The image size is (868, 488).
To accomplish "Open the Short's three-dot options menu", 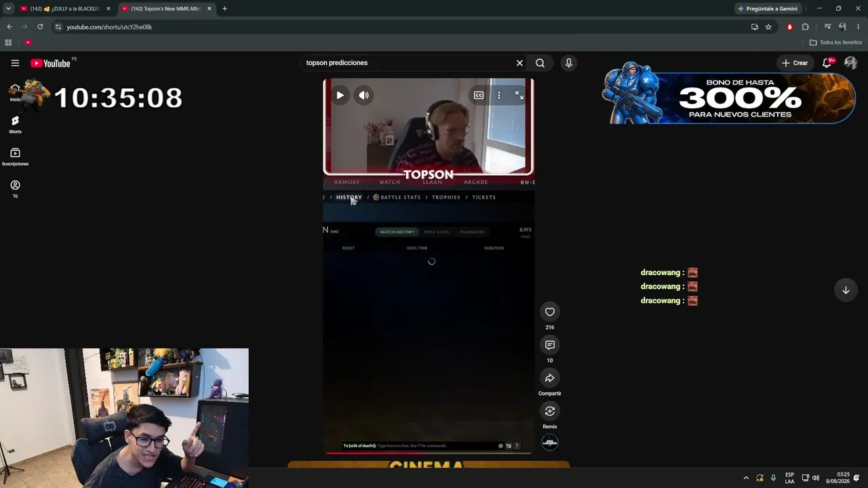I will (499, 96).
